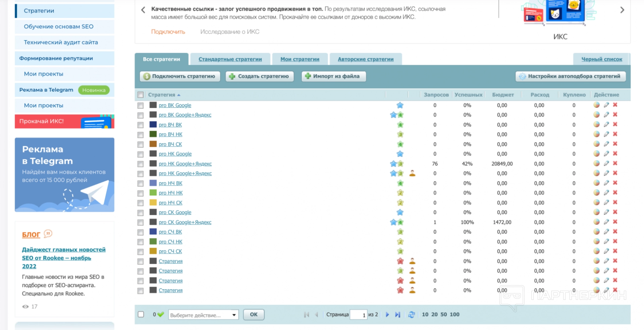Click the page number input field
The image size is (644, 330).
[x=358, y=315]
